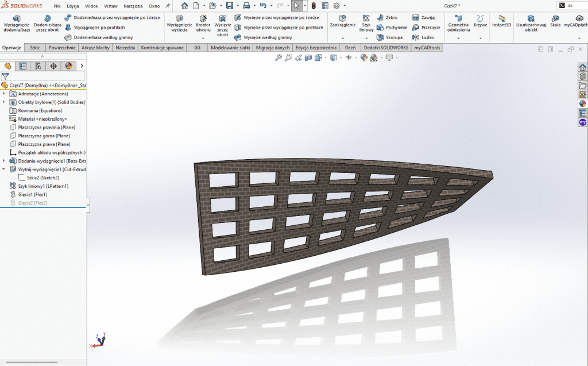Switch to the Szkic tab
The height and width of the screenshot is (366, 588).
35,48
